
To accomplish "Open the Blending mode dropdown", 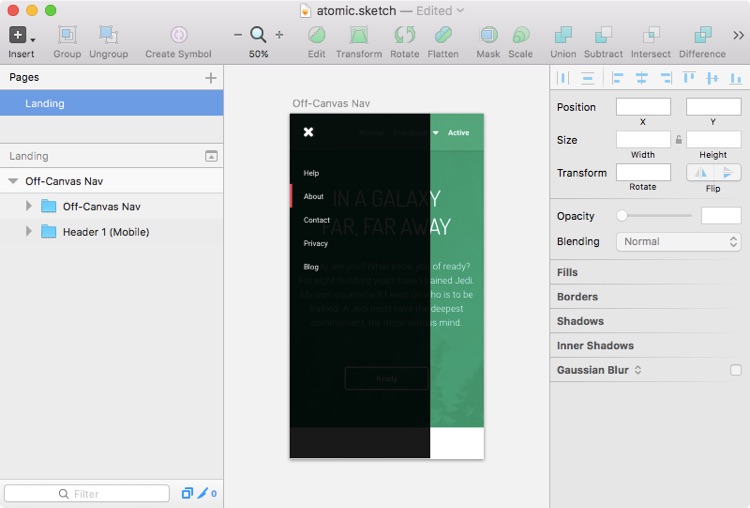I will coord(678,241).
